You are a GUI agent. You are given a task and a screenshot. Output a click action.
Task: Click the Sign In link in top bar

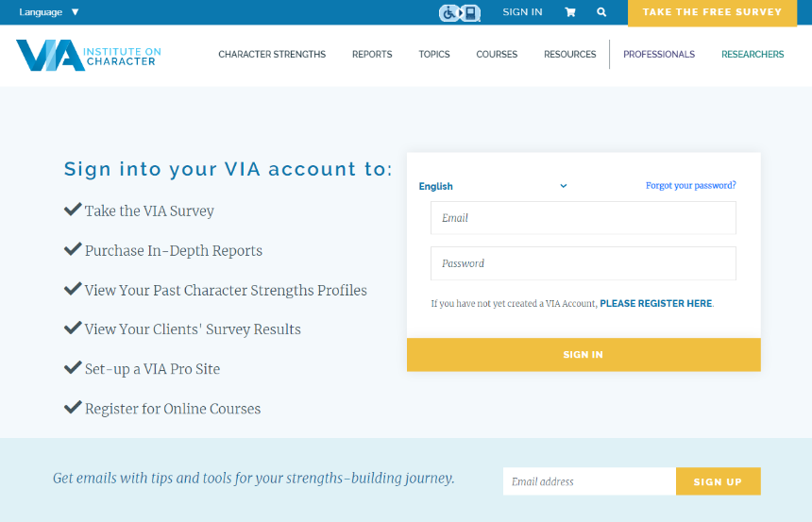522,12
